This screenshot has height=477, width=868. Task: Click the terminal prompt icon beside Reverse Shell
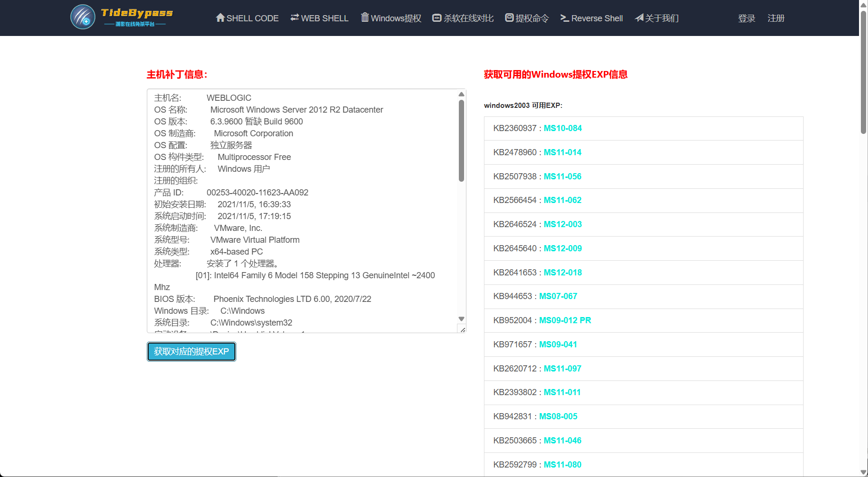point(565,18)
